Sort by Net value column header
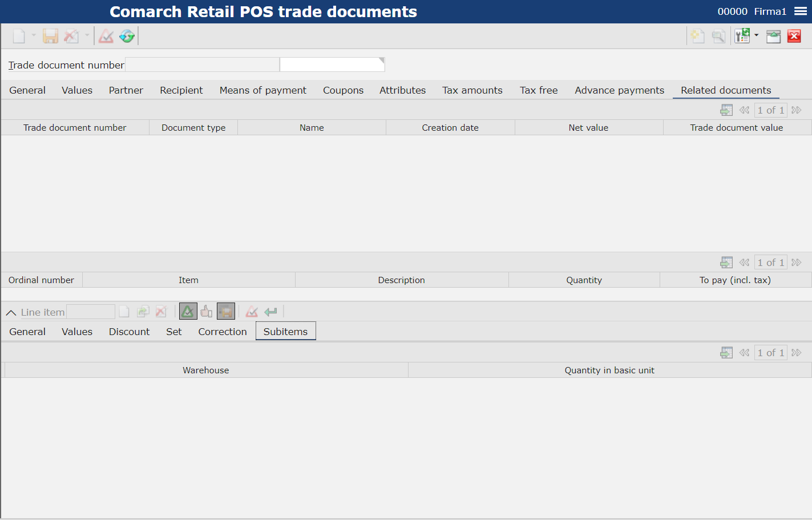812x520 pixels. click(x=588, y=128)
